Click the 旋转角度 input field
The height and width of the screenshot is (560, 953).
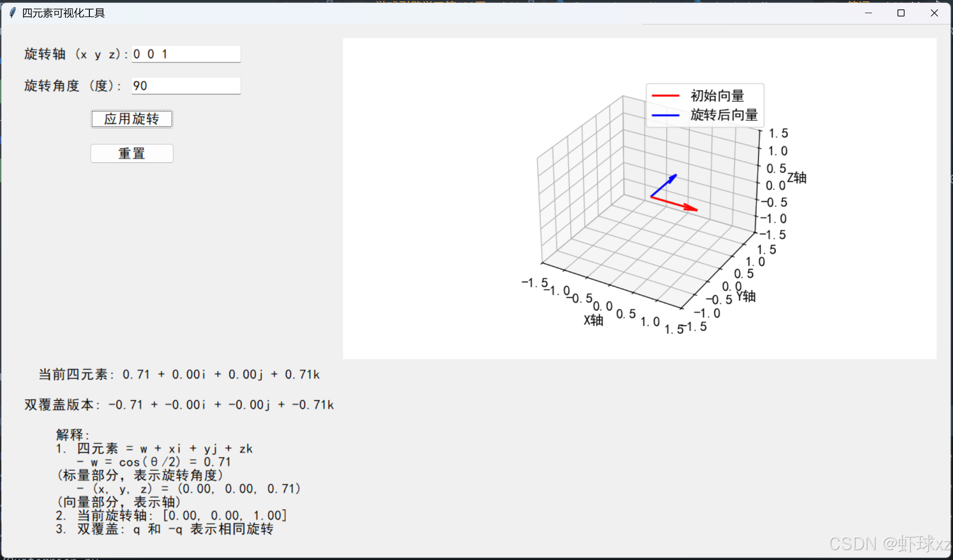coord(186,86)
